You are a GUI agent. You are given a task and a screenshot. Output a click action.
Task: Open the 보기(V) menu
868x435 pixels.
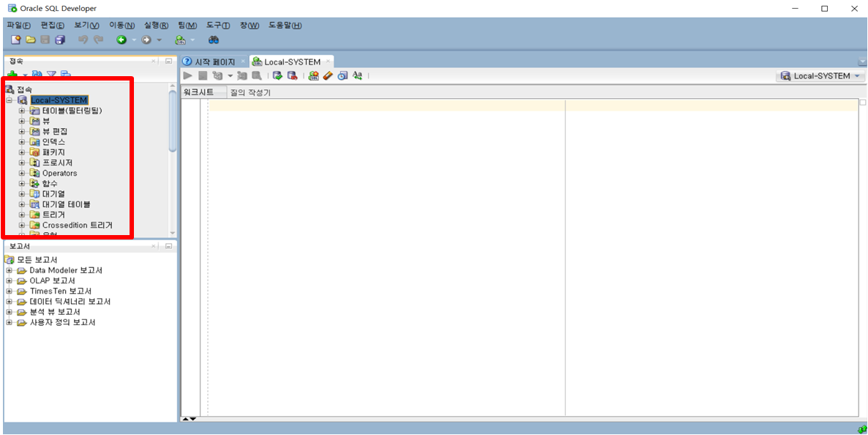(x=87, y=26)
